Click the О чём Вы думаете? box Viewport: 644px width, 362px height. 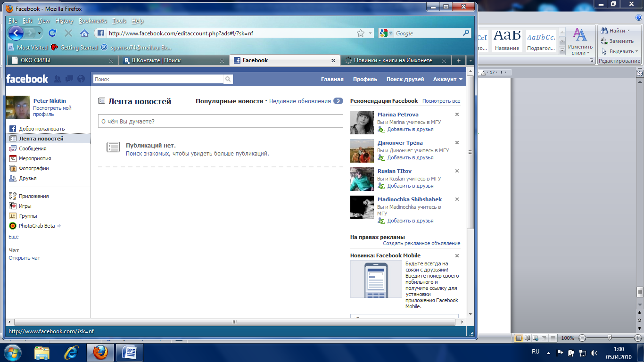tap(220, 121)
